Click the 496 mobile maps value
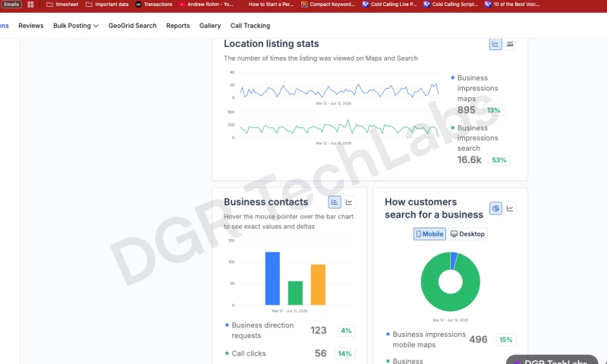 coord(478,340)
